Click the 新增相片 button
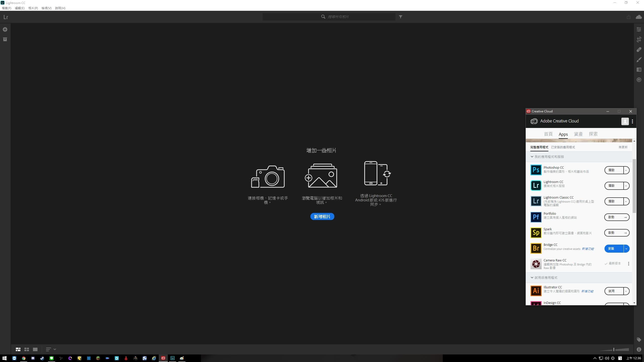 click(x=322, y=216)
